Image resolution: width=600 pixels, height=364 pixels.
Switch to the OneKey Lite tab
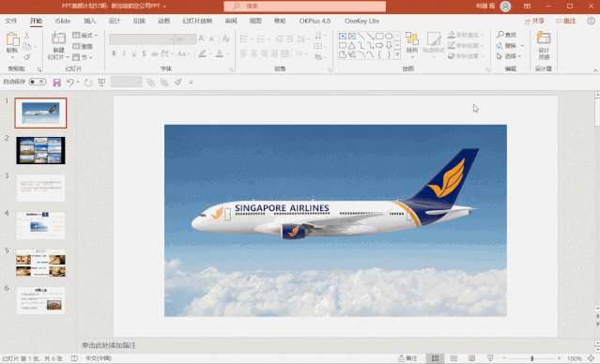click(362, 21)
